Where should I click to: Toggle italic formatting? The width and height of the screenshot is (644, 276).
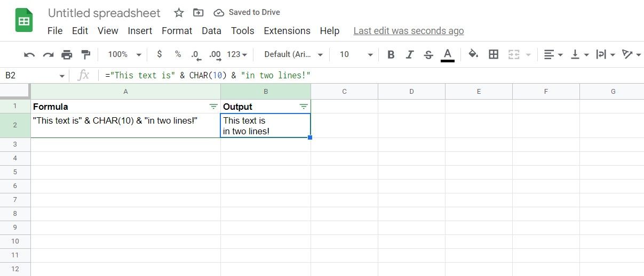tap(410, 54)
